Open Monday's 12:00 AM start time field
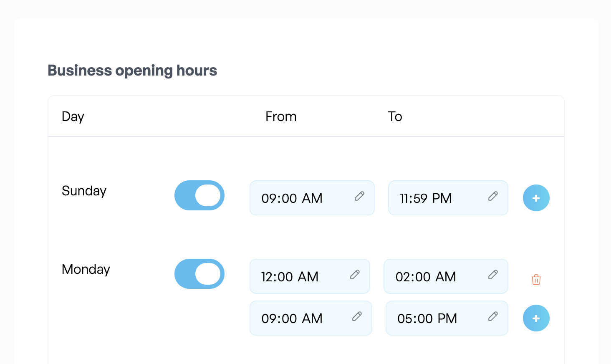Screen dimensions: 611x364 coord(310,276)
